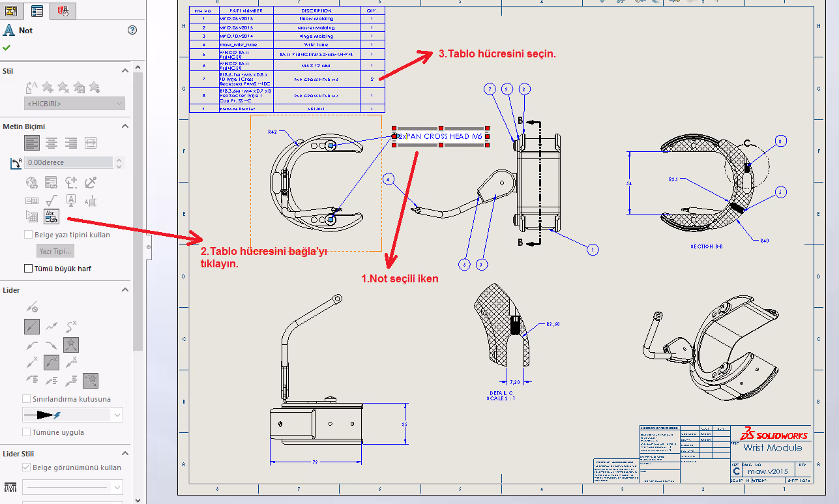The height and width of the screenshot is (504, 839).
Task: Select left text alignment
Action: (x=31, y=143)
